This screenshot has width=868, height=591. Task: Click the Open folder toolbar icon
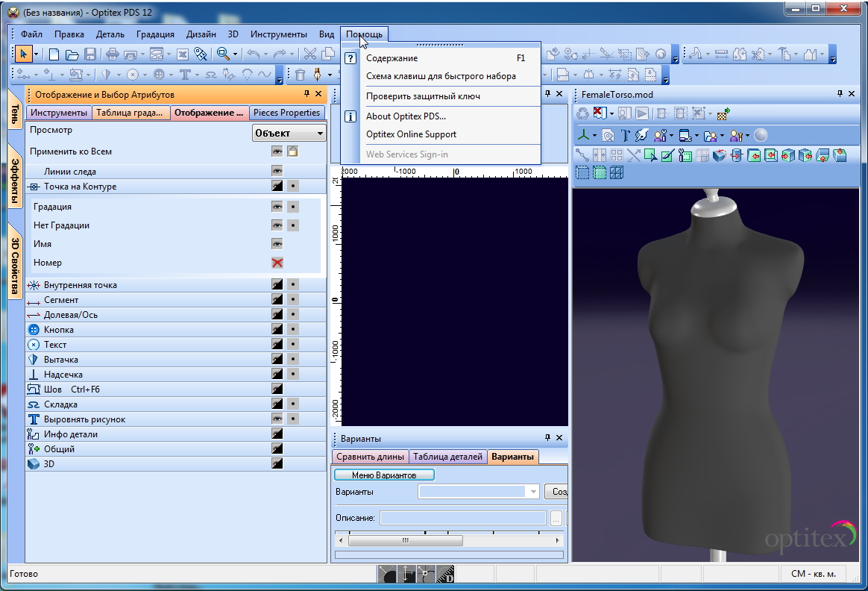[x=72, y=54]
